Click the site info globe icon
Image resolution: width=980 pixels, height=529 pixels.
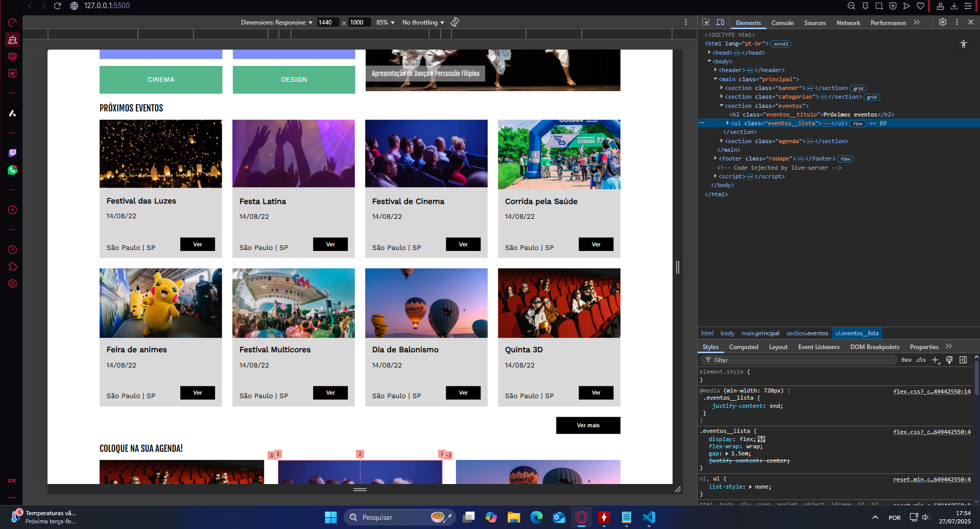(75, 6)
